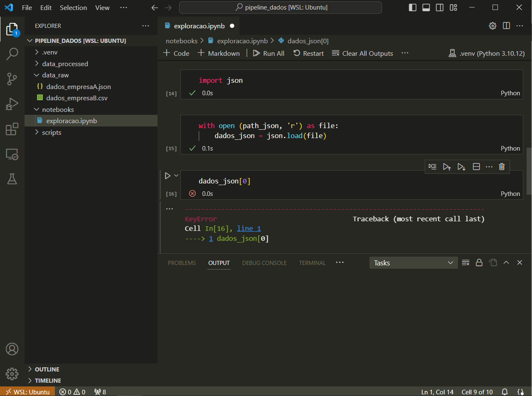The width and height of the screenshot is (532, 396).
Task: Switch to the PROBLEMS panel tab
Action: click(182, 263)
